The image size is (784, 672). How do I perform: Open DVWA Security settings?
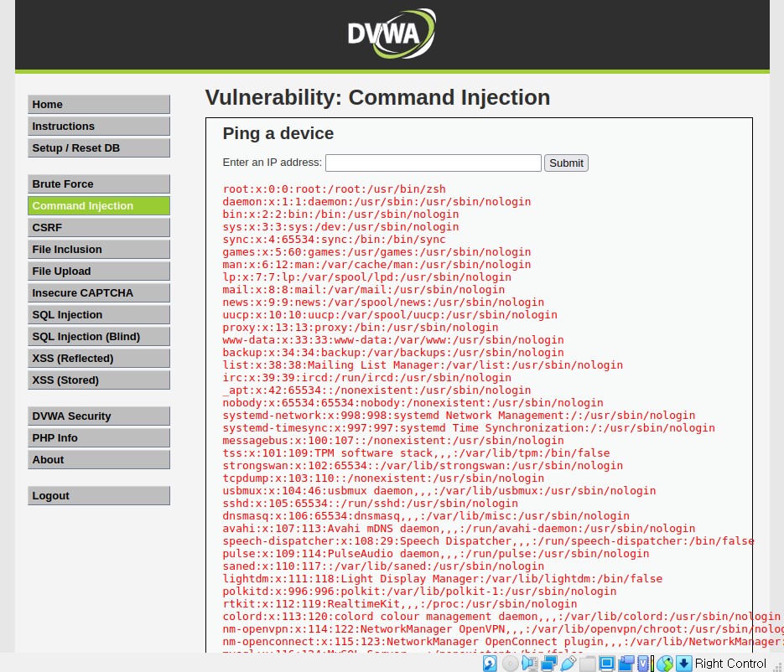[x=99, y=416]
